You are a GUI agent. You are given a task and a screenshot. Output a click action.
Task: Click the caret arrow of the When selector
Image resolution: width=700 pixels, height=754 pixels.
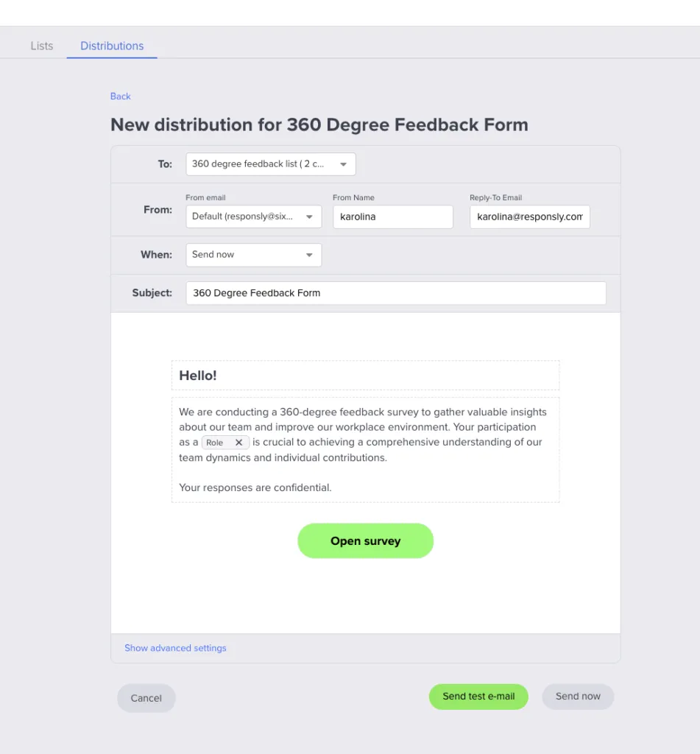[308, 255]
